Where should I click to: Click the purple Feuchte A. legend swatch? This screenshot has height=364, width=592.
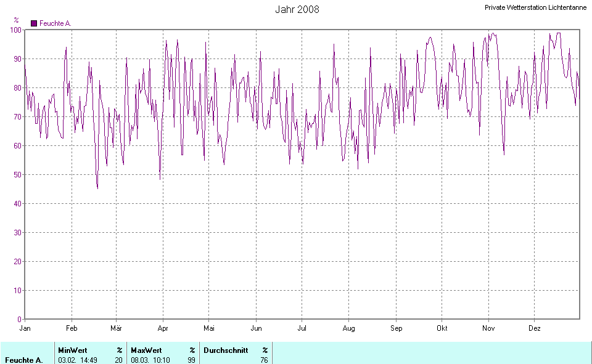pyautogui.click(x=34, y=23)
